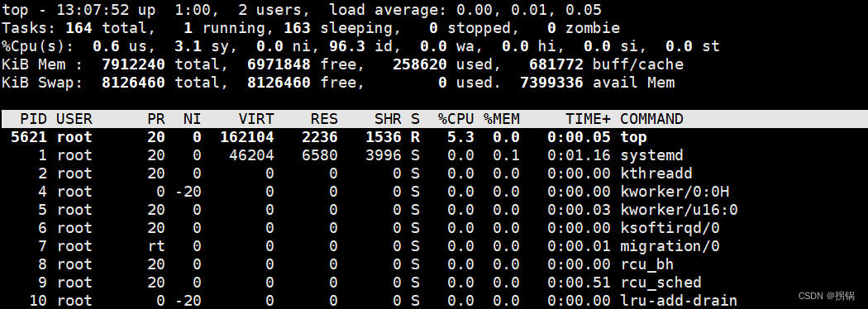868x309 pixels.
Task: Click the 0:00.01 time of migration/0
Action: click(x=579, y=246)
